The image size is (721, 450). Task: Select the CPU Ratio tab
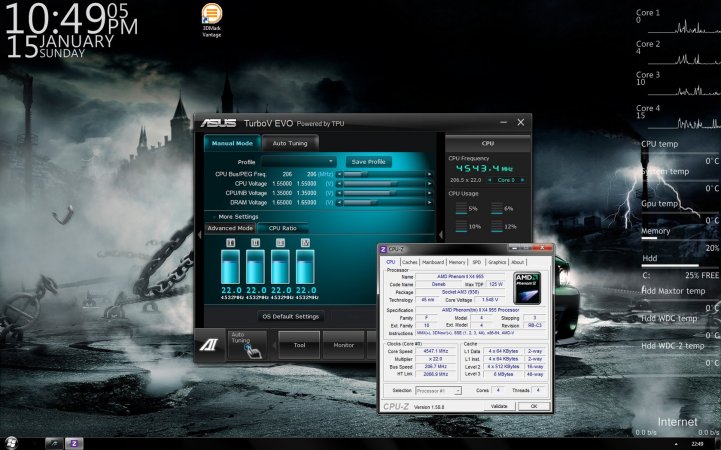point(283,228)
